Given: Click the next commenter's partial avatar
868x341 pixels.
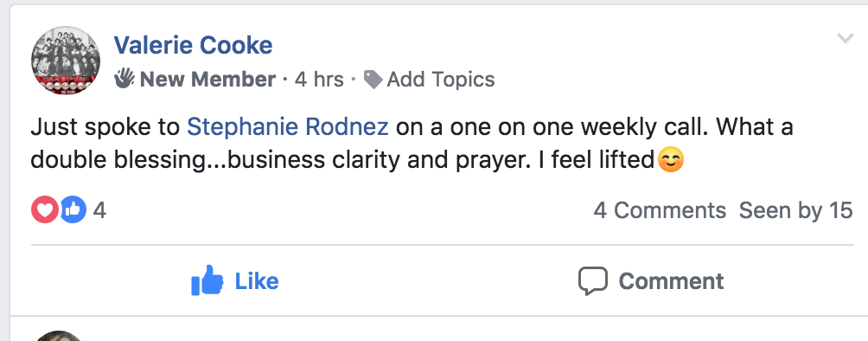Looking at the screenshot, I should point(59,336).
